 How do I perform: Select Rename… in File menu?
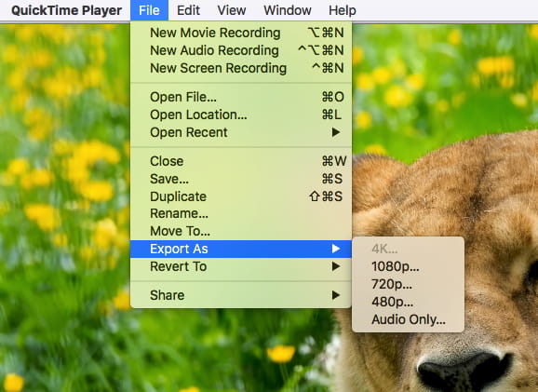pos(241,213)
